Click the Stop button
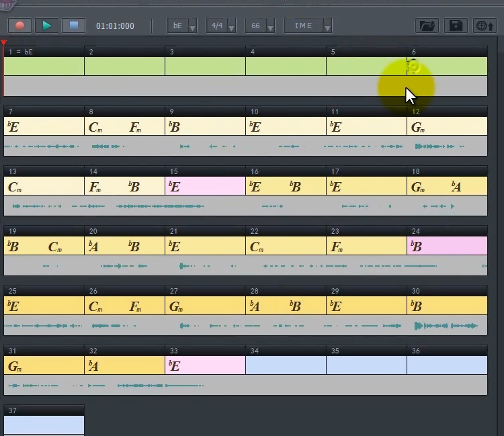Image resolution: width=504 pixels, height=436 pixels. pos(74,26)
